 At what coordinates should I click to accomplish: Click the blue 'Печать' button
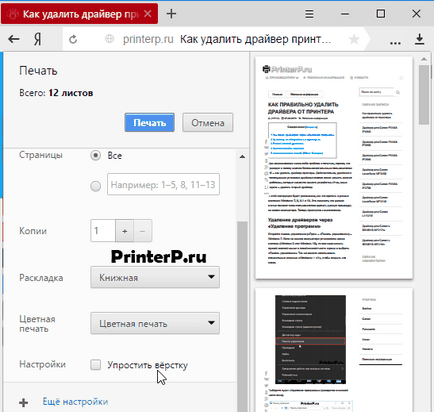(150, 123)
